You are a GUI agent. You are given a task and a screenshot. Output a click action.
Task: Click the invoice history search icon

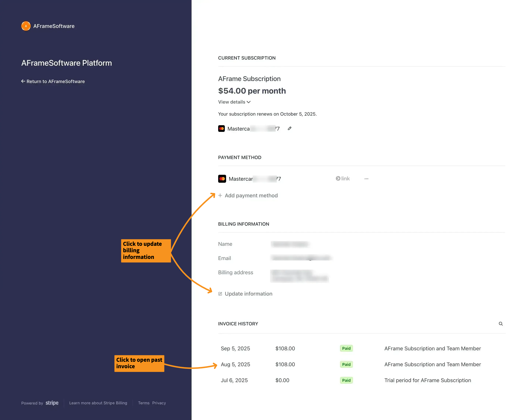501,324
